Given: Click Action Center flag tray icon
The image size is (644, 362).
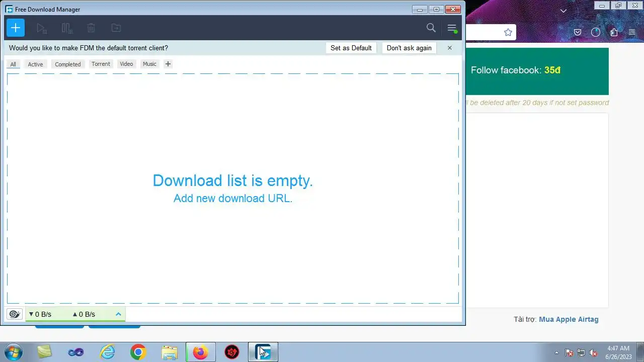Looking at the screenshot, I should click(569, 352).
